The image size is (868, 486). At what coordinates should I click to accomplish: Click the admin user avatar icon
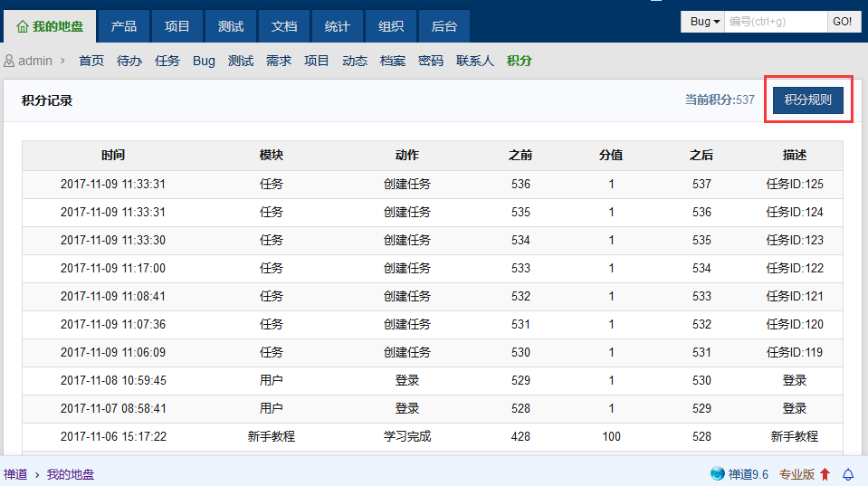[x=9, y=62]
